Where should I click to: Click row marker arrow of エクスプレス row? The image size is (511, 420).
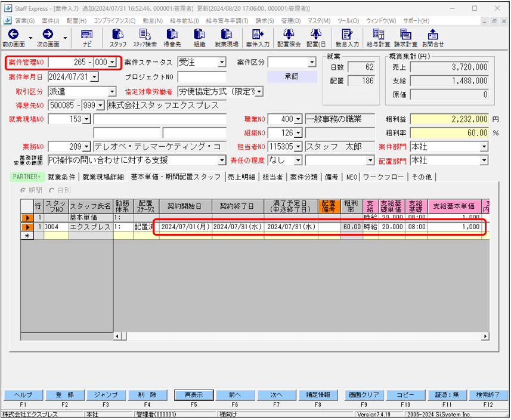pos(27,227)
